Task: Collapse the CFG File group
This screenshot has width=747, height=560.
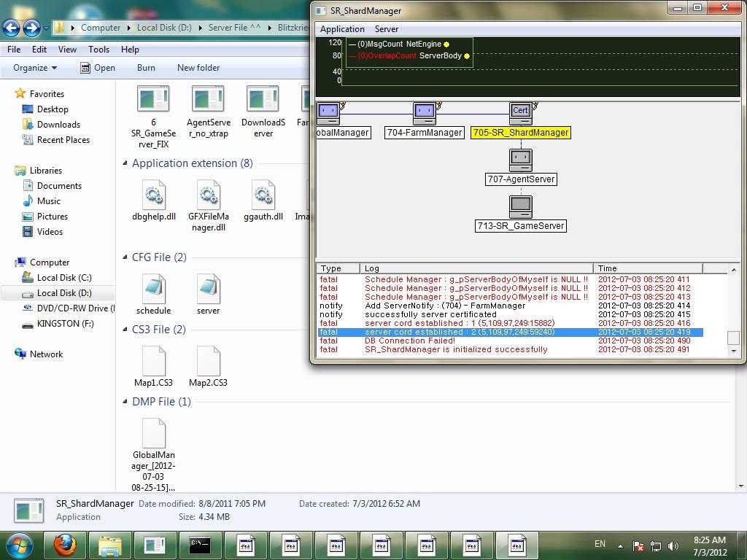Action: tap(125, 257)
